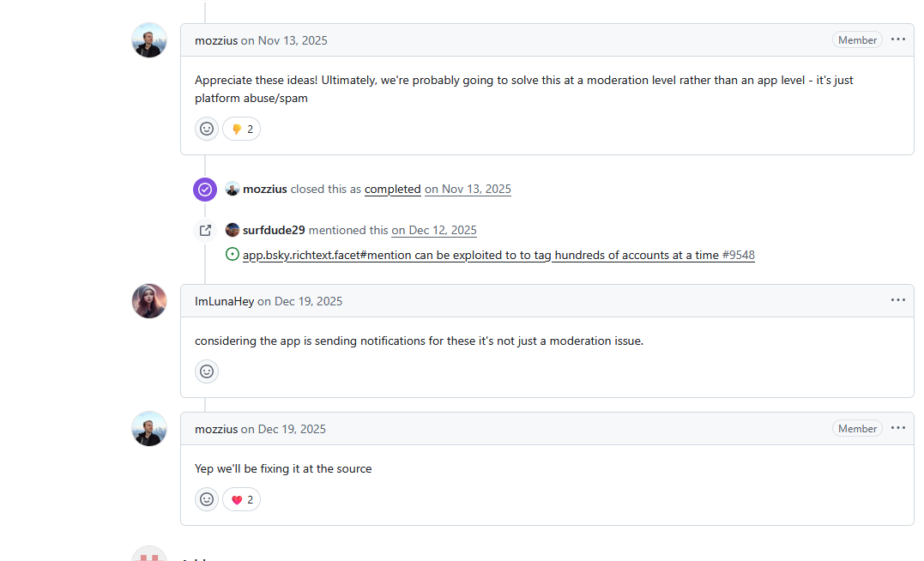Click the purple closed-as-completed status icon
This screenshot has height=561, width=924.
[x=205, y=190]
